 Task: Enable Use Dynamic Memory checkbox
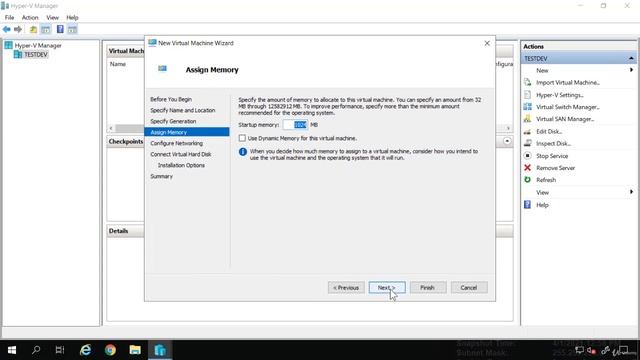[242, 138]
